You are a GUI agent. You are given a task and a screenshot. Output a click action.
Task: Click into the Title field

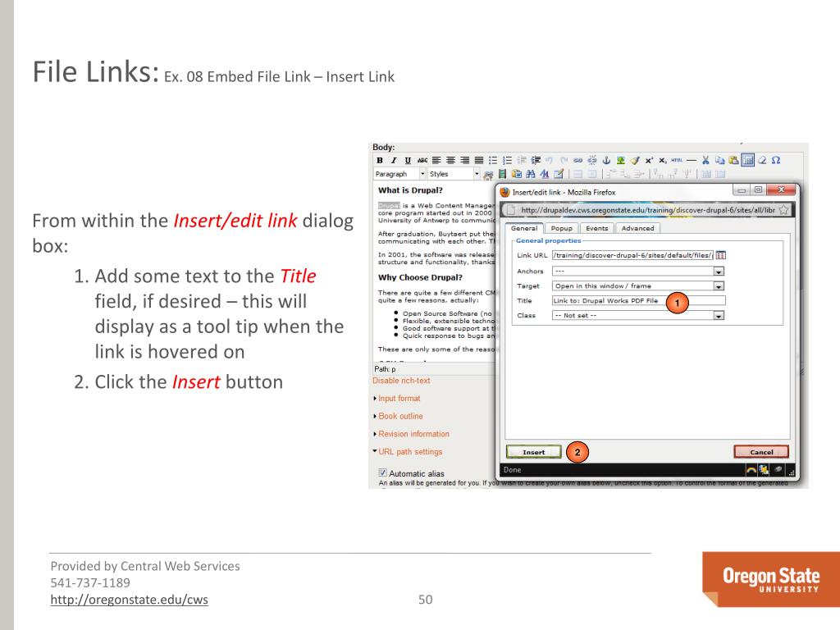tap(638, 300)
